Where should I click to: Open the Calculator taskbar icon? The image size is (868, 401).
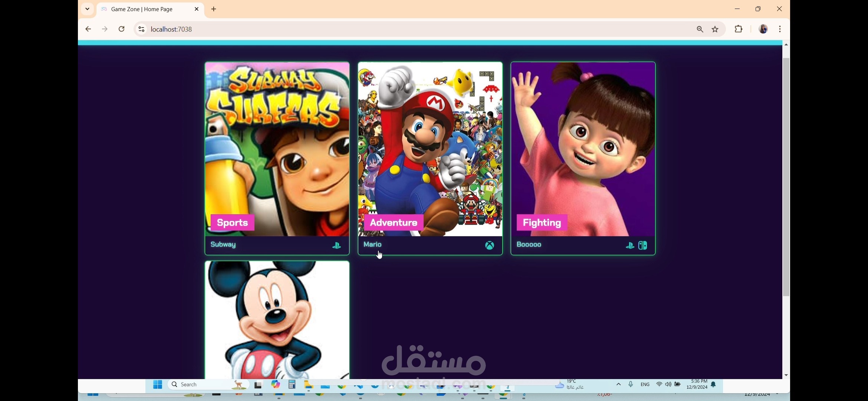[292, 385]
